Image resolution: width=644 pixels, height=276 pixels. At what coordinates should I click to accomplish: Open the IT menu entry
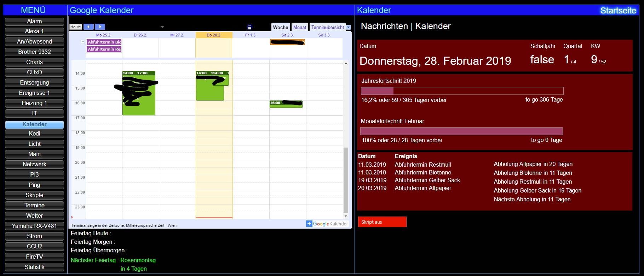pos(34,114)
